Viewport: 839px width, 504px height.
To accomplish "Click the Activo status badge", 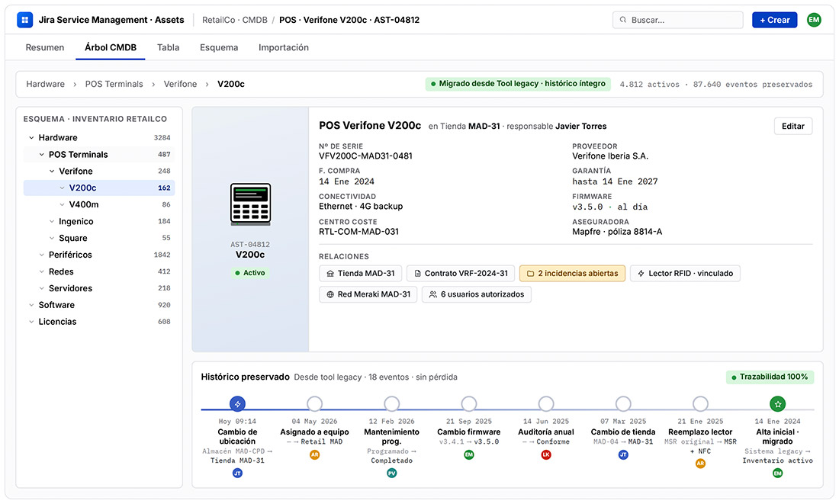I will click(x=250, y=273).
